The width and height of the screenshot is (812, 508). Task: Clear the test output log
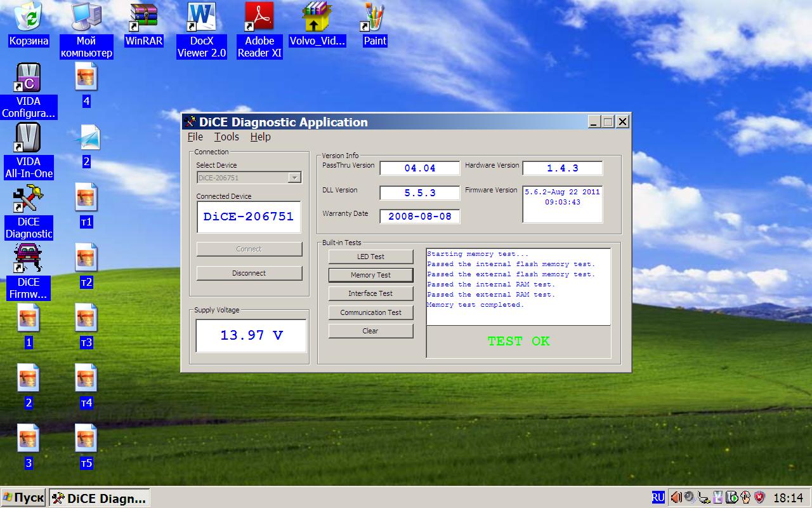(x=371, y=331)
